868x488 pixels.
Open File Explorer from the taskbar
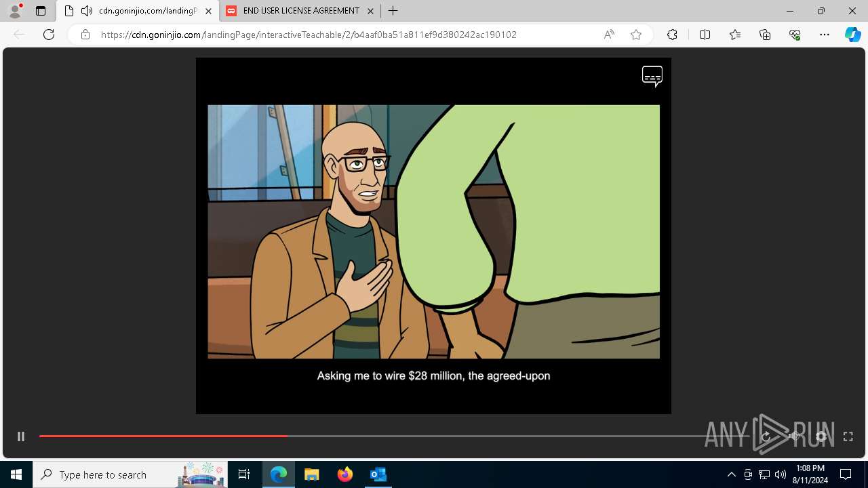311,474
